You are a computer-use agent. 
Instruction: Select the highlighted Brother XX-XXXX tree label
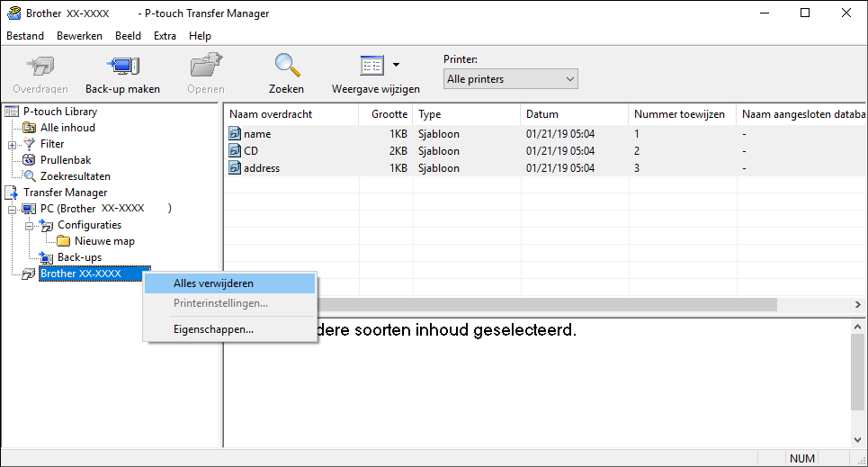(x=94, y=274)
